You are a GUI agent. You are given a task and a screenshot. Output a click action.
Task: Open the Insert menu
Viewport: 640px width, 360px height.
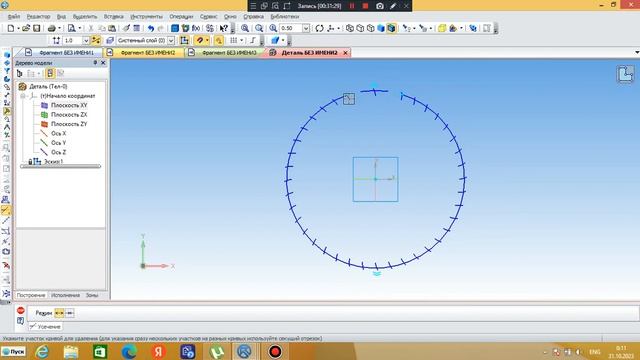point(113,16)
